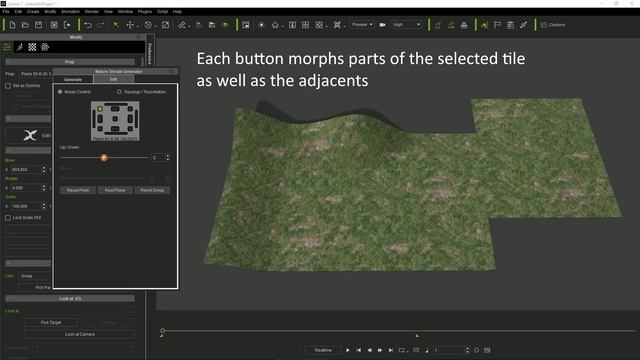Image resolution: width=640 pixels, height=360 pixels.
Task: Click the camera icon beside the Preview dropdown
Action: click(382, 25)
